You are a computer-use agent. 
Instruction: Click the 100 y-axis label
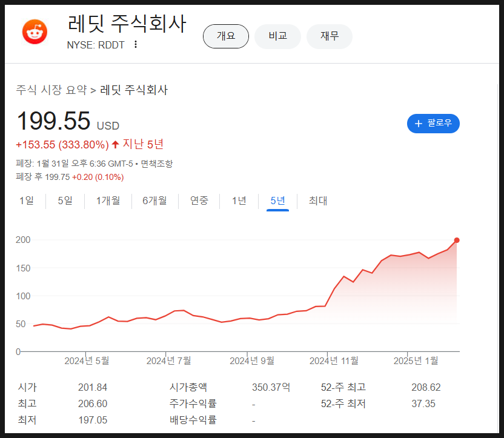[x=23, y=296]
